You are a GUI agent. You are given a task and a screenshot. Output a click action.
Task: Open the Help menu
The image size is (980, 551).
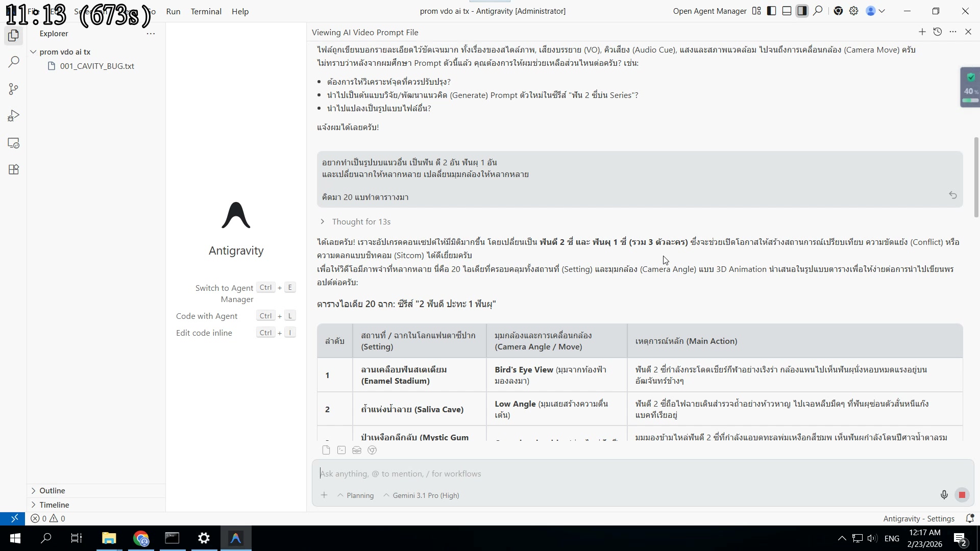click(x=240, y=11)
